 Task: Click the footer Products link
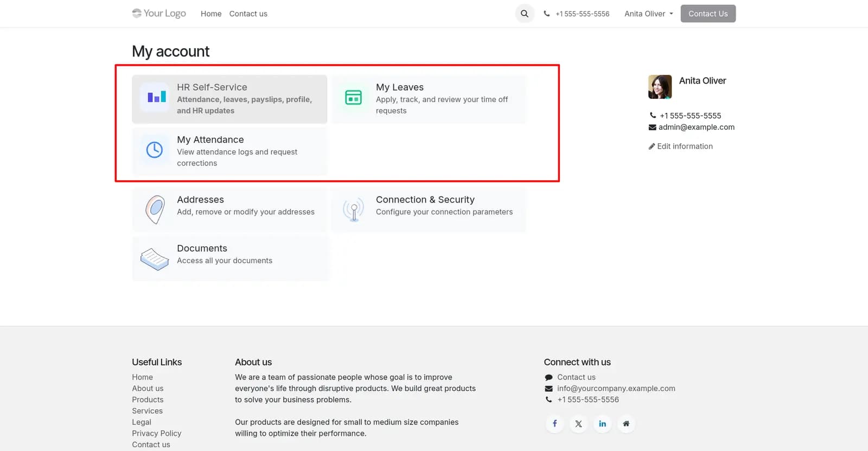[x=148, y=400]
